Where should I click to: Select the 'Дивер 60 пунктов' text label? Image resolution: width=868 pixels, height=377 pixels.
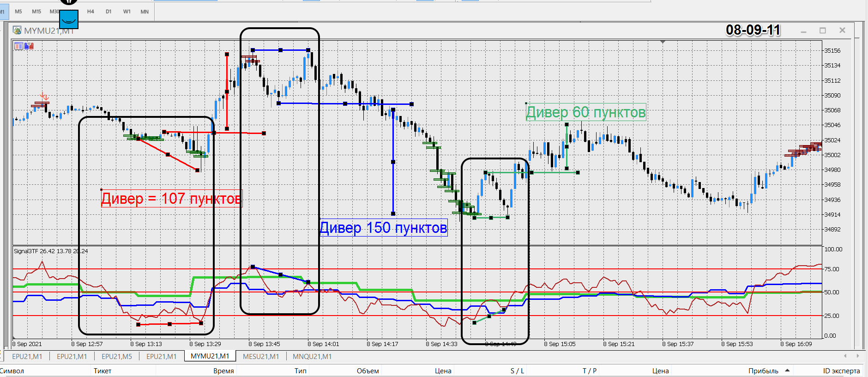pos(586,112)
